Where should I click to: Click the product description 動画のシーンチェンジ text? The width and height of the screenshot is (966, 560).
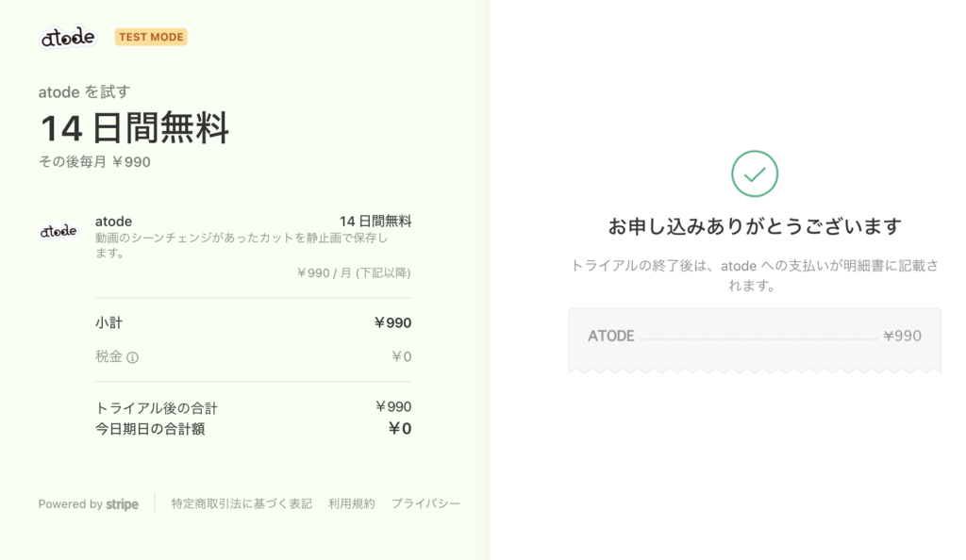click(x=241, y=245)
